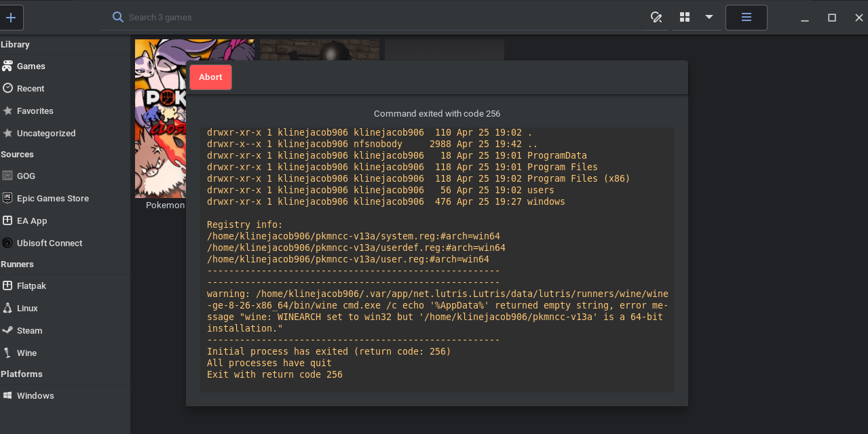
Task: Open the hamburger main menu
Action: pos(747,18)
